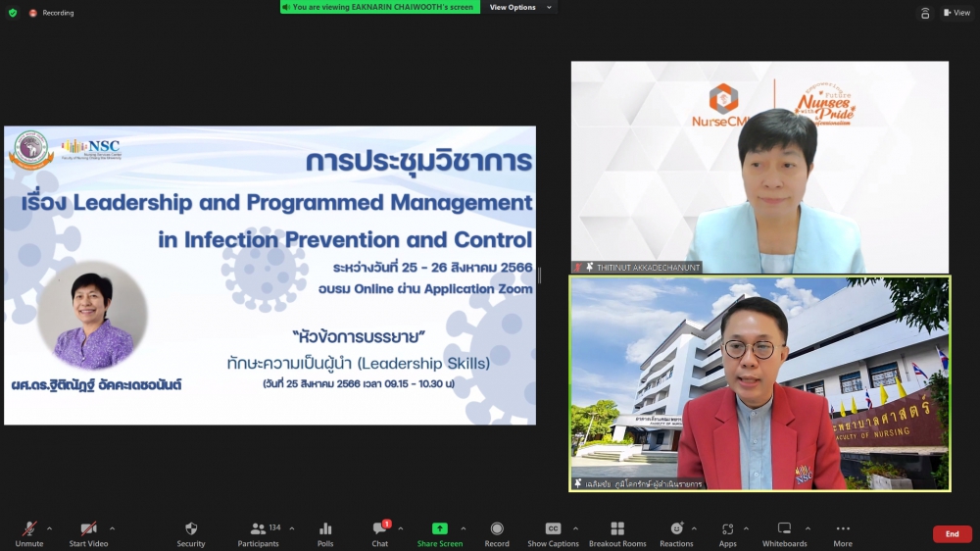Open the Participants list
This screenshot has height=551, width=980.
(259, 533)
